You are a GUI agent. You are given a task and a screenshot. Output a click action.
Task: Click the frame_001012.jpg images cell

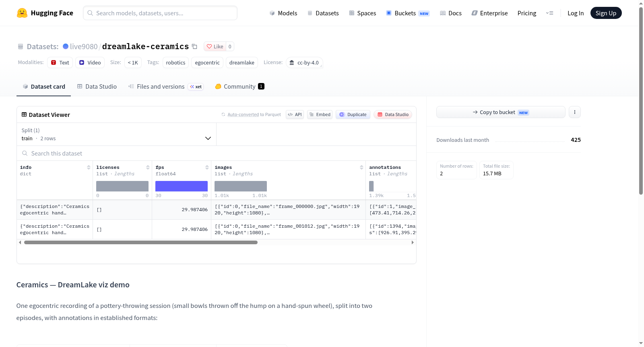(288, 229)
